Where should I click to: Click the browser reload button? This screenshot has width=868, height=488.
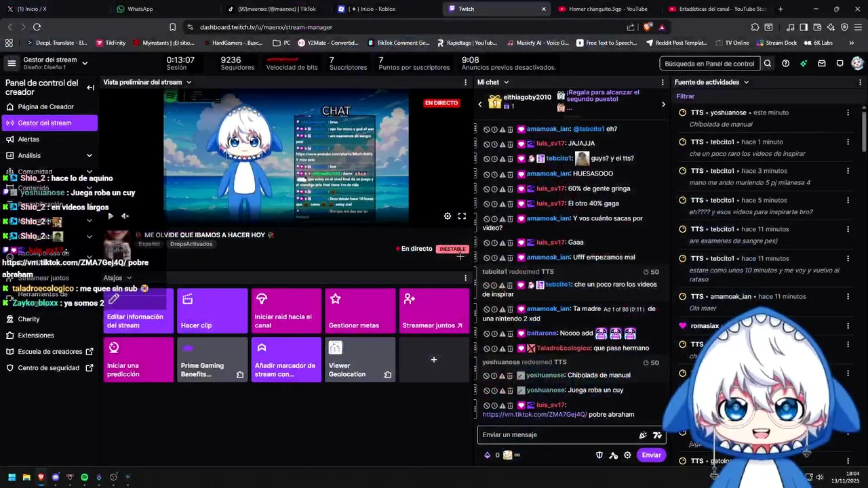(37, 27)
